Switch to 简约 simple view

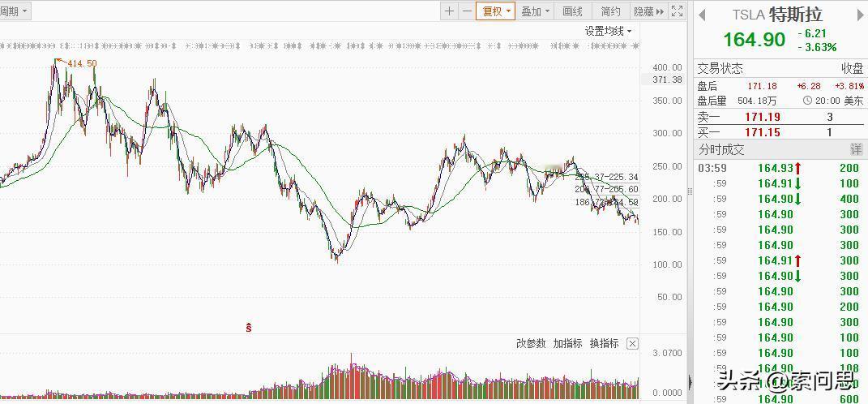coord(610,11)
